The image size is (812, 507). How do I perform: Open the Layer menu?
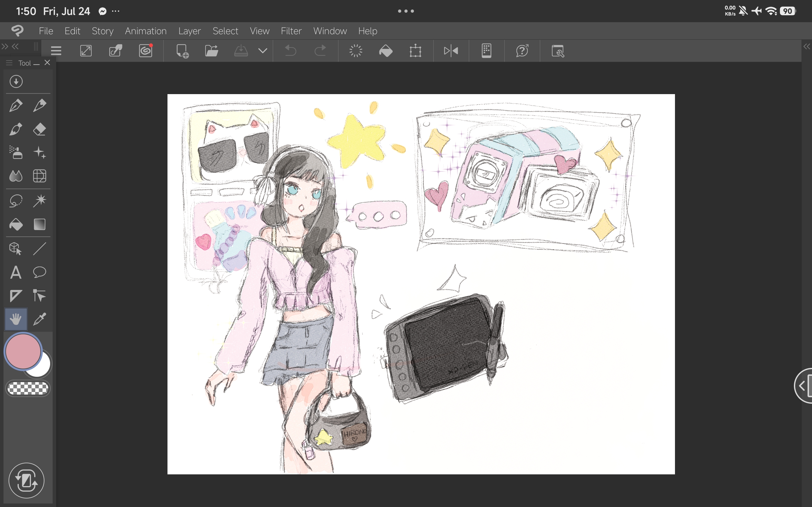click(189, 31)
